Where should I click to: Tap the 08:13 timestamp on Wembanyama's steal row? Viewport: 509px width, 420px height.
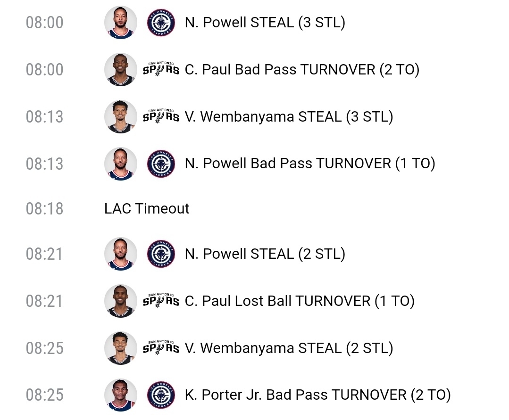coord(44,116)
